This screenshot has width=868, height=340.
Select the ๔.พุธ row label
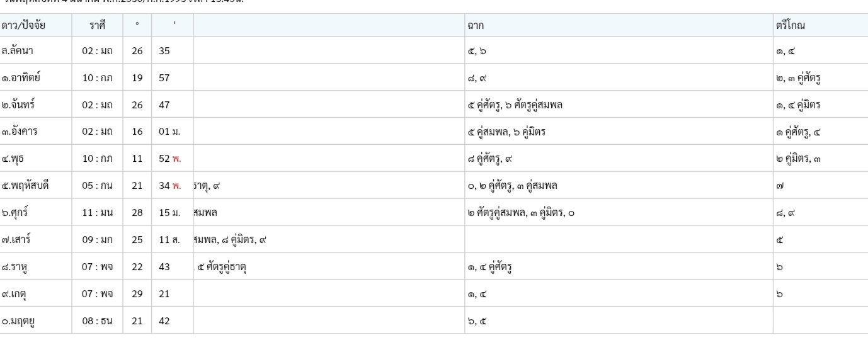(15, 160)
